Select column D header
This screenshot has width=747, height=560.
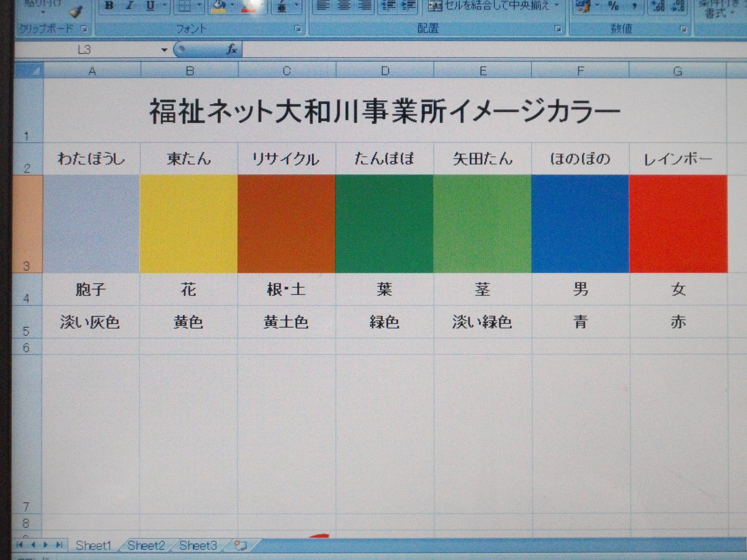click(385, 71)
